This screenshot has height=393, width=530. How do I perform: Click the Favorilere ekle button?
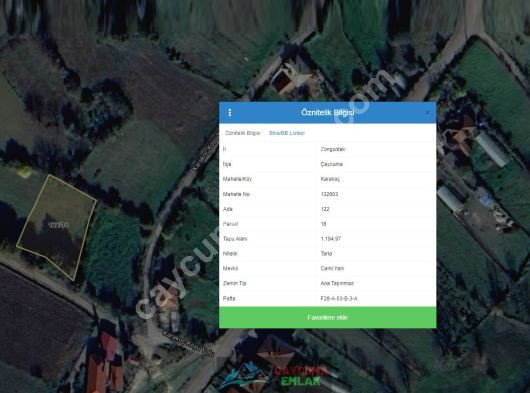328,317
